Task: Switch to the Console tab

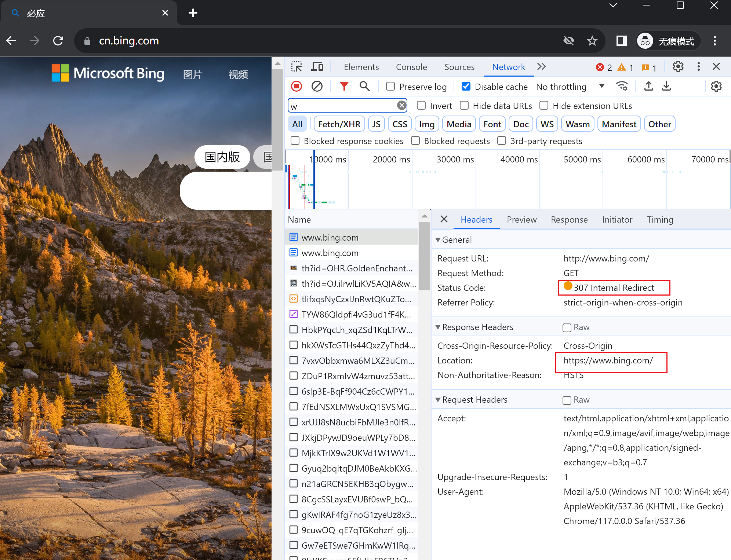Action: tap(411, 67)
